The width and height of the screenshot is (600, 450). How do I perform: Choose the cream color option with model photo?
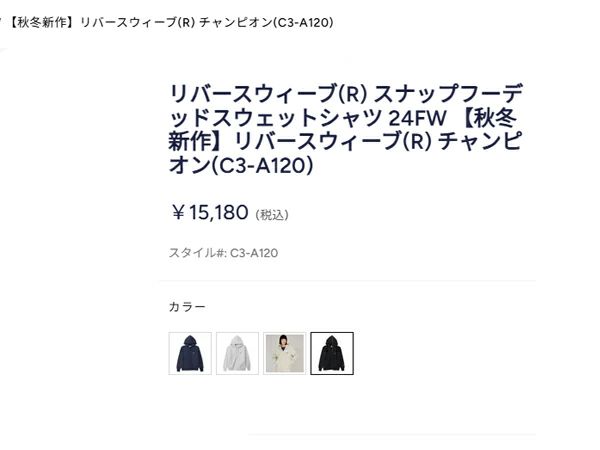click(284, 353)
